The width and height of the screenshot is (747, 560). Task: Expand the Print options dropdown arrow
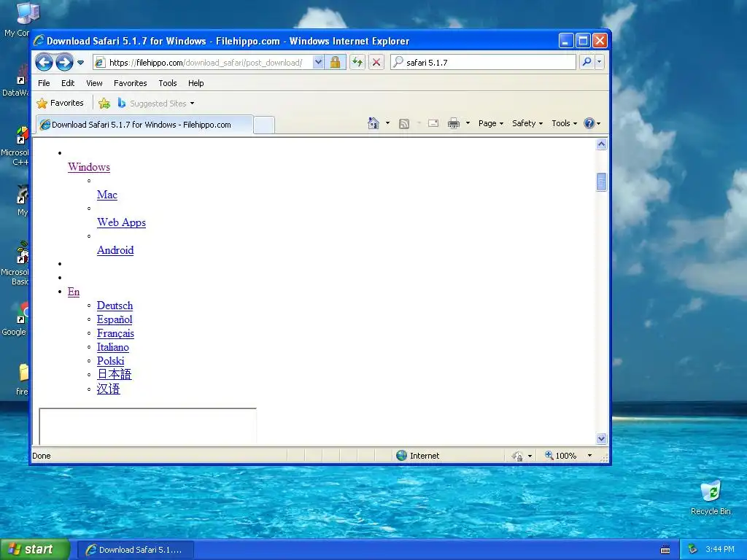(x=468, y=123)
